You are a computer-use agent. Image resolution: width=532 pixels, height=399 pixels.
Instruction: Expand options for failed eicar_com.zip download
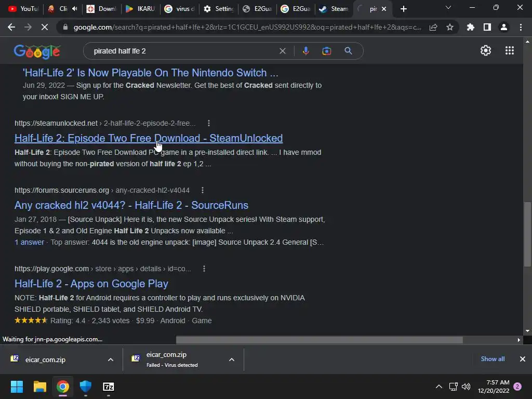coord(232,360)
